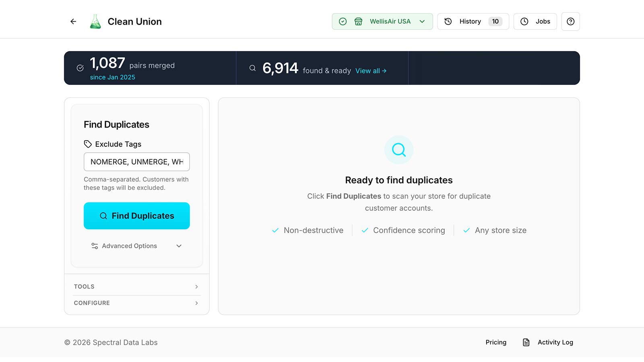Focus the Exclude Tags input field
Screen dimensions: 644x362
[x=137, y=162]
